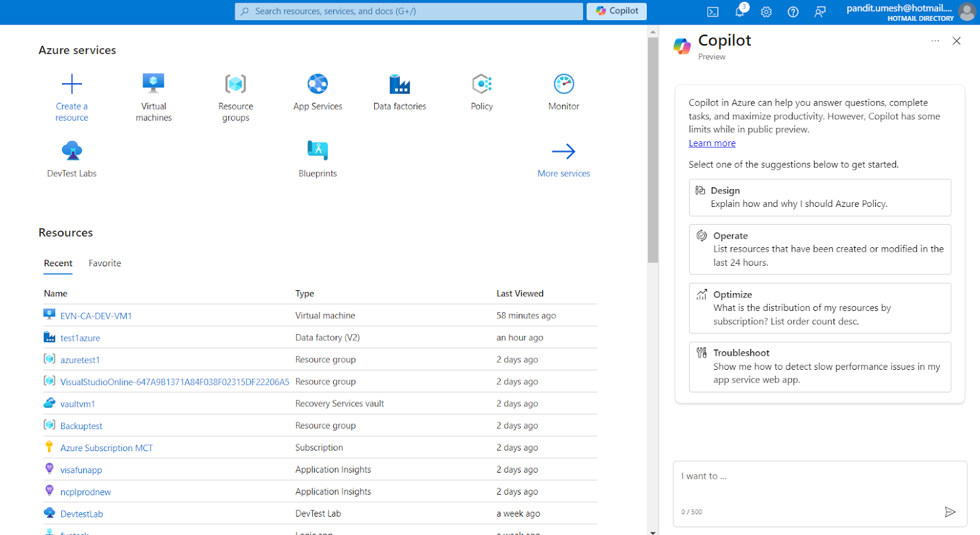The height and width of the screenshot is (535, 980).
Task: Click virtual machine icon beside EVN-CA-DEV-VM1
Action: (x=50, y=315)
